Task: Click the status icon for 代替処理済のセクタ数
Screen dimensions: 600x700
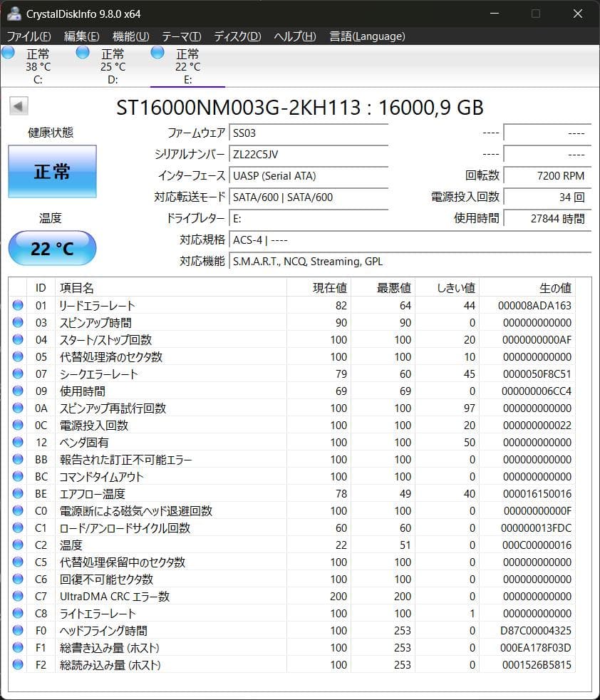Action: pos(18,356)
